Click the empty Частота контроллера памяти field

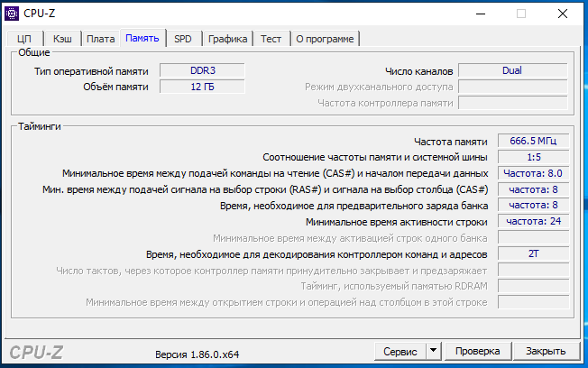click(x=512, y=103)
